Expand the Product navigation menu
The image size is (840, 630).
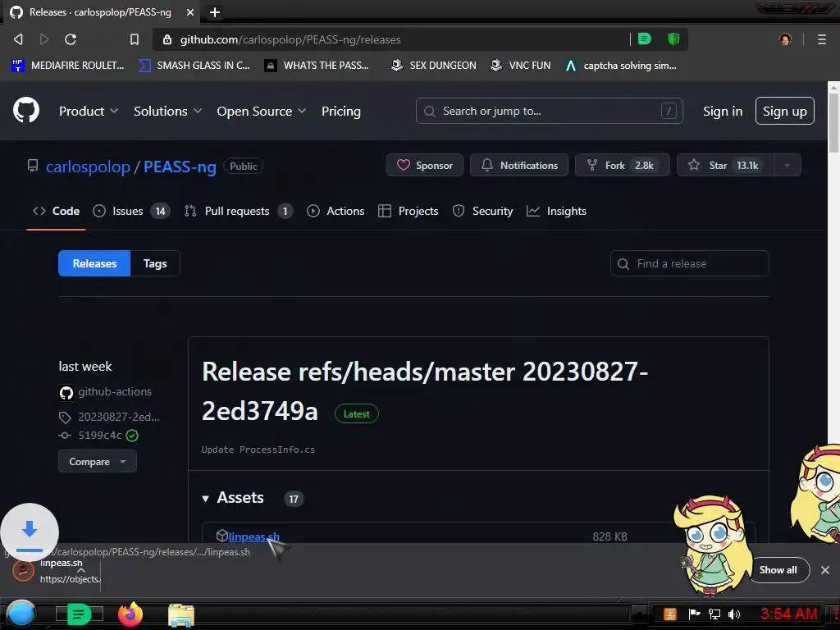click(89, 111)
